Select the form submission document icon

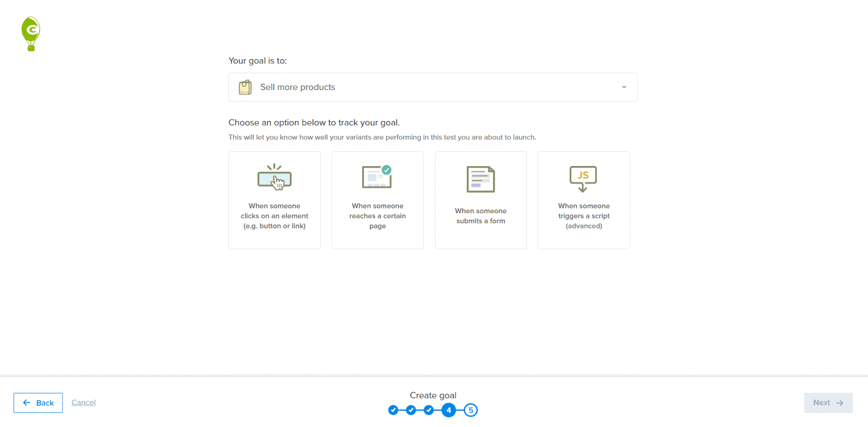(x=481, y=180)
